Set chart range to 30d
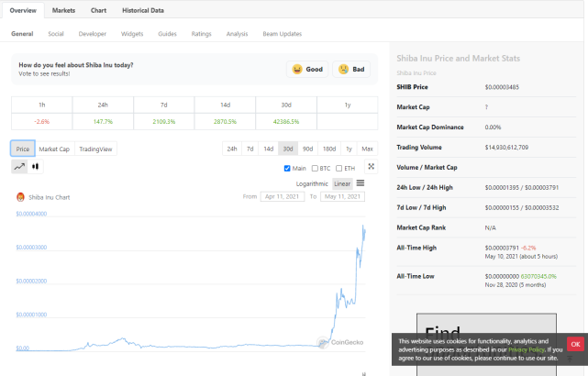The image size is (588, 376). 288,149
